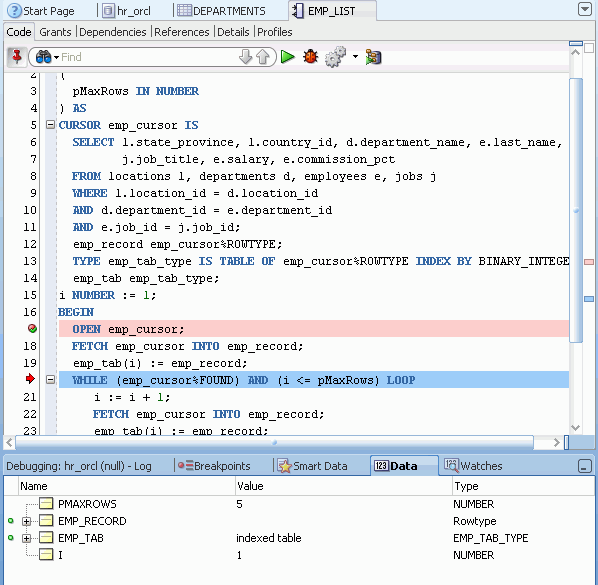The width and height of the screenshot is (598, 585).
Task: Select the Data tab
Action: (x=403, y=466)
